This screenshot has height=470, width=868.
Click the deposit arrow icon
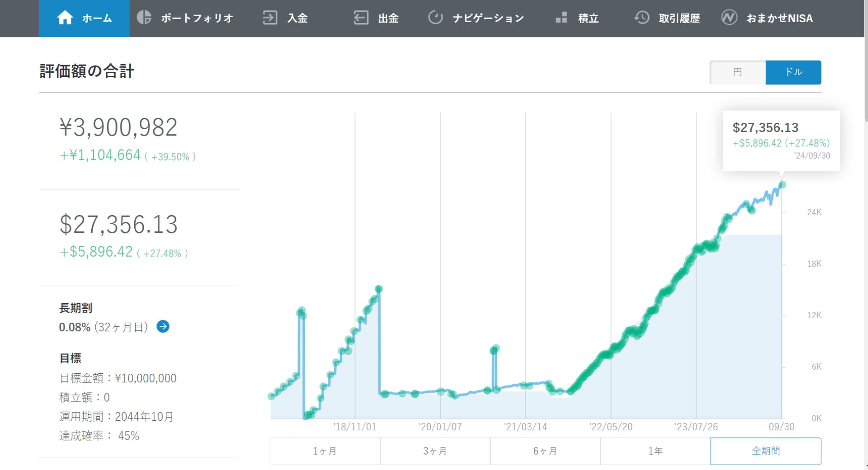tap(270, 18)
